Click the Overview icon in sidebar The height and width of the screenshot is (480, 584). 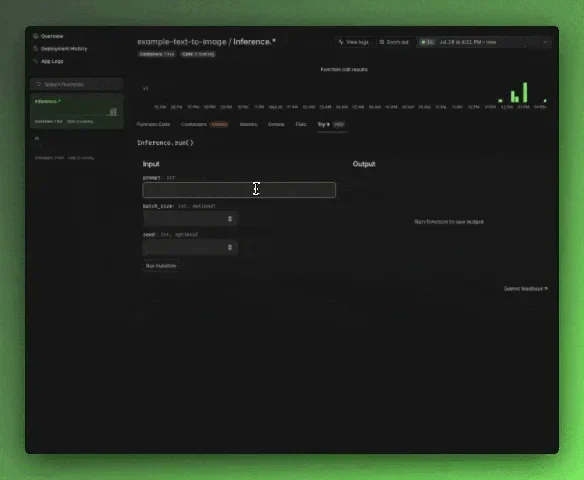[36, 36]
